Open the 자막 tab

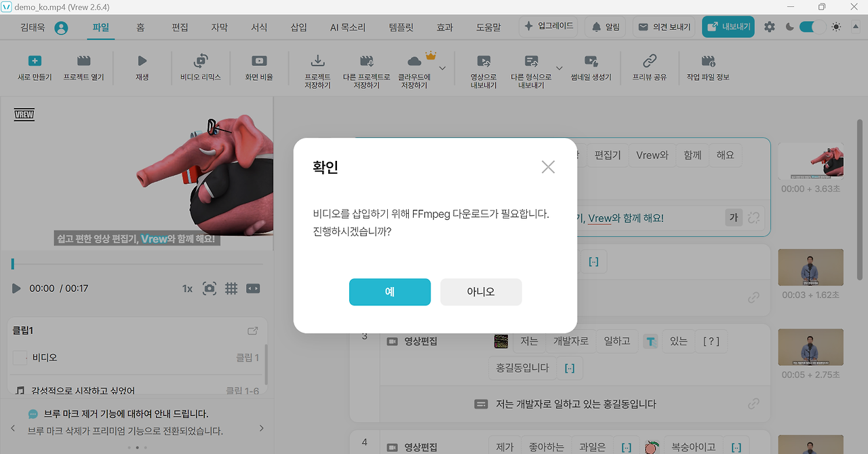point(219,27)
